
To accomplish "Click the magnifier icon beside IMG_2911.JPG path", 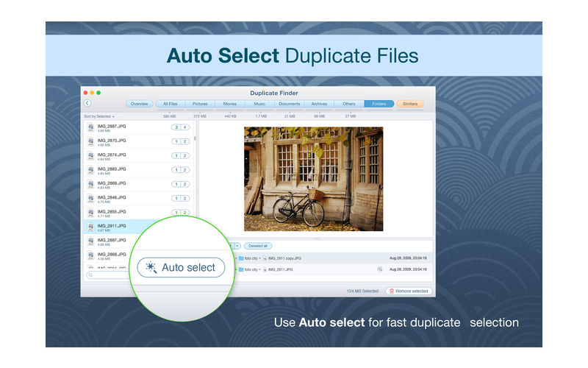I will [380, 269].
